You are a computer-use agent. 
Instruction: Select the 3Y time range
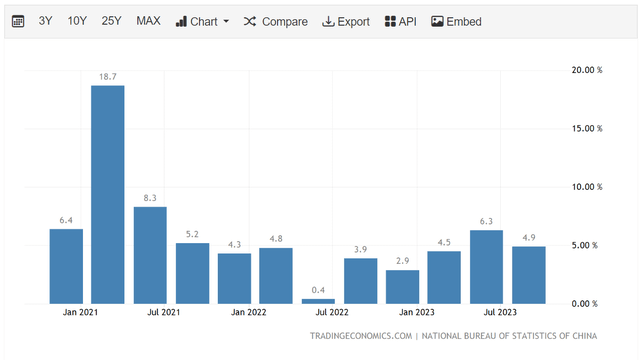tap(45, 21)
